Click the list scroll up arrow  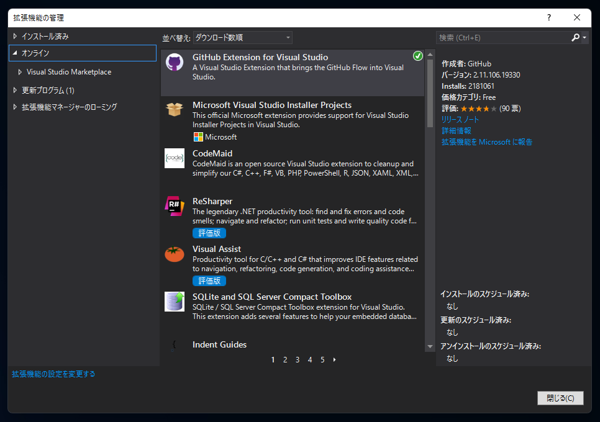(x=430, y=55)
